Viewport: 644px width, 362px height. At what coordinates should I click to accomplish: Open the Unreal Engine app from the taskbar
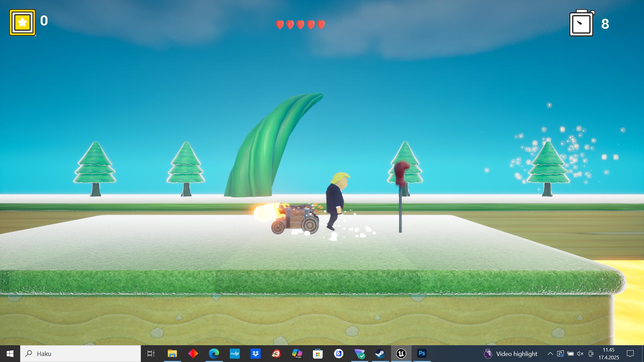tap(401, 354)
